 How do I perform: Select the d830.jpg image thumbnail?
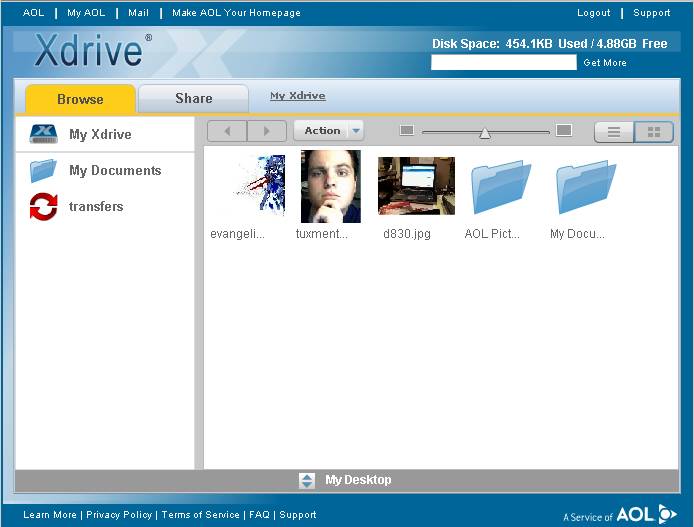coord(416,186)
